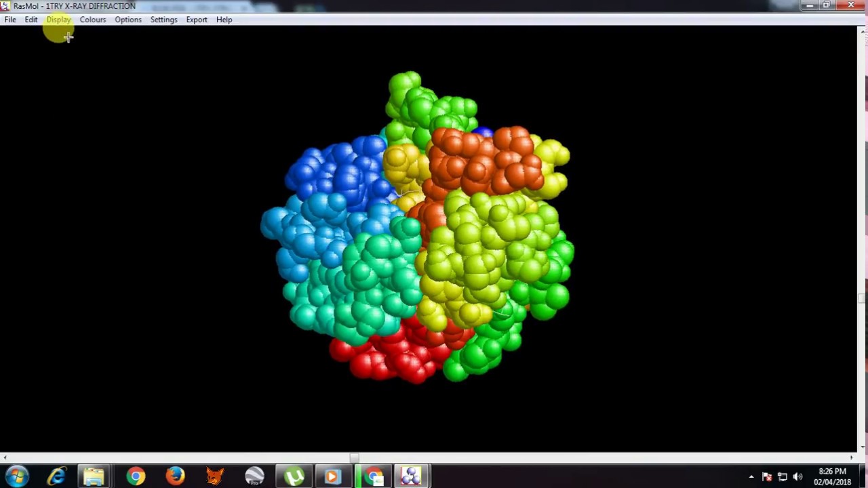Show hidden system tray icons arrow
Viewport: 868px width, 488px height.
[751, 477]
